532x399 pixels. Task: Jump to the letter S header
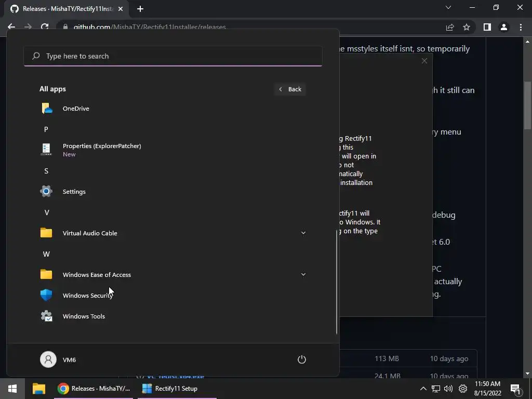click(x=46, y=171)
